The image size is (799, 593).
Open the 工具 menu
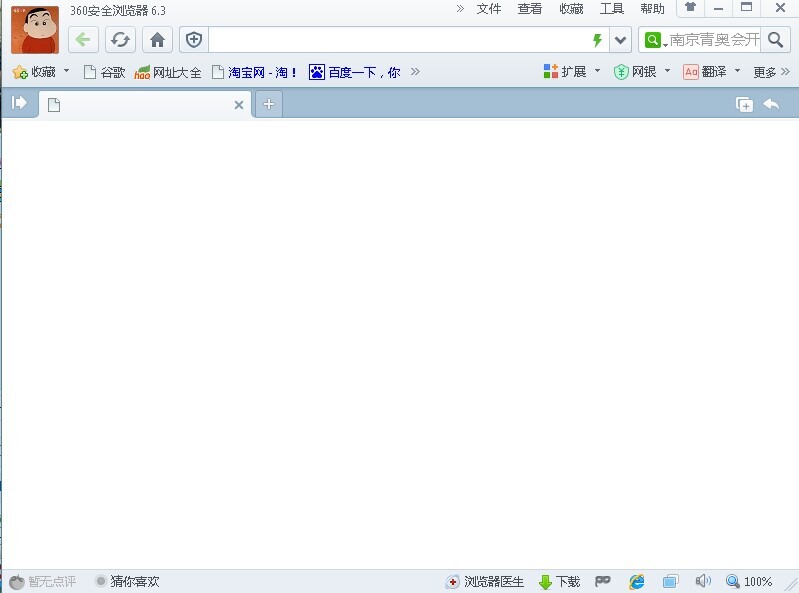[611, 9]
